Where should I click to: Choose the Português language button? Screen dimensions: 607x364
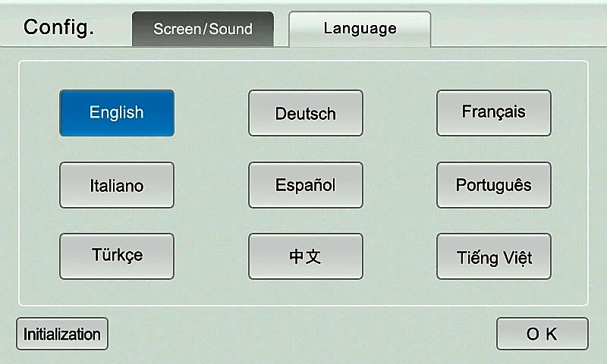[x=494, y=185]
